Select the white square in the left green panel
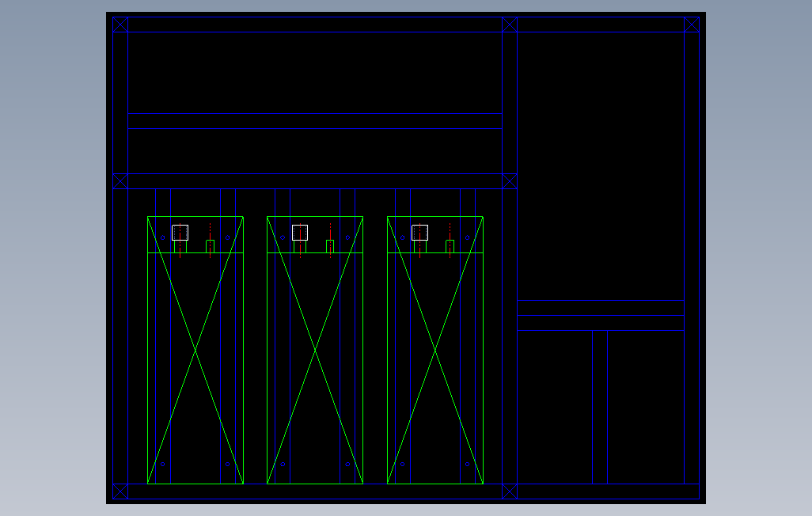This screenshot has width=812, height=516. pos(180,233)
